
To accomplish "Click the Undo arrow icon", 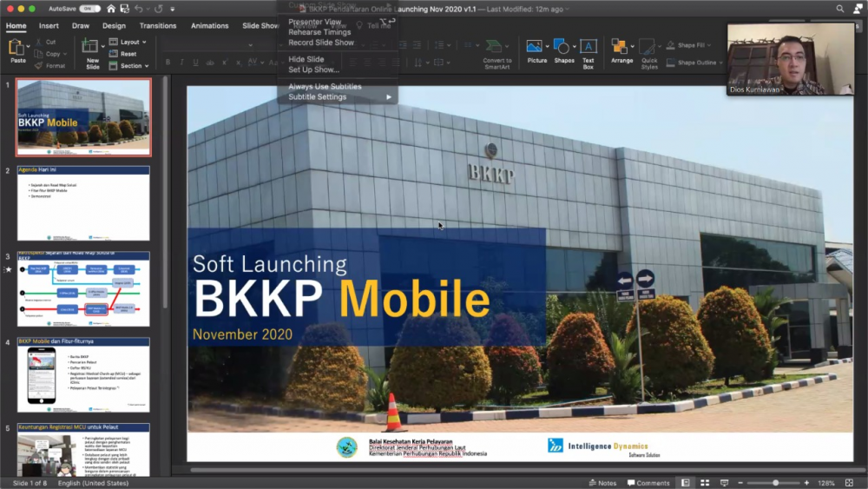I will pos(138,9).
